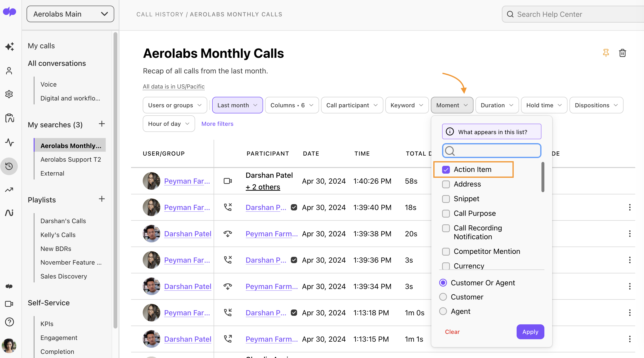Image resolution: width=644 pixels, height=358 pixels.
Task: Click the Apply button in Moment filter
Action: point(530,332)
